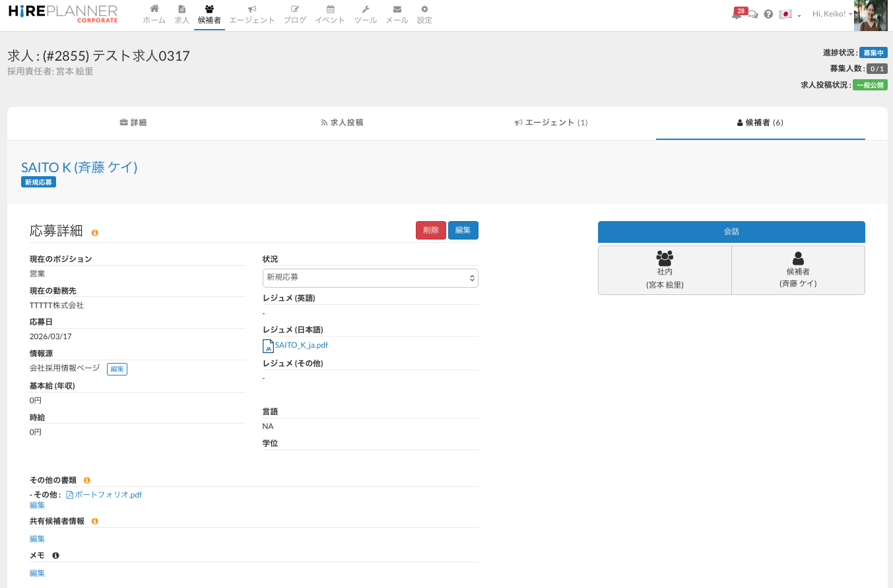
Task: Switch to the エージェント (1) tab
Action: (551, 123)
